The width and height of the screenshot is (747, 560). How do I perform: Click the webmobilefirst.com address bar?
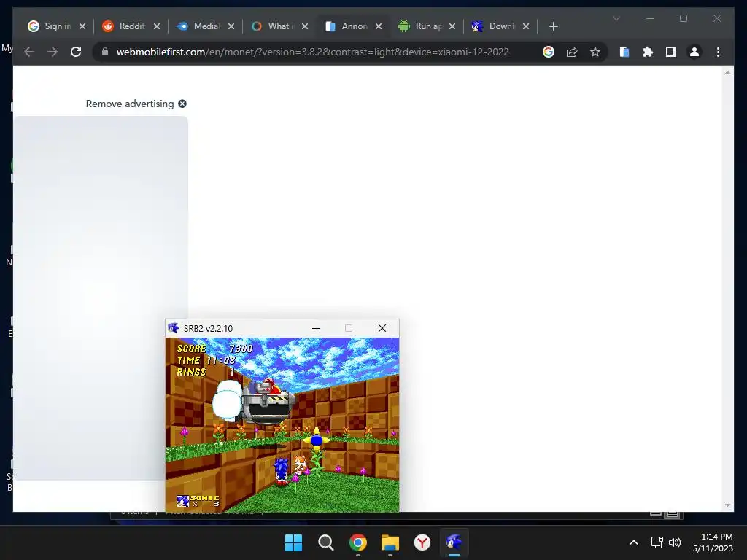[312, 52]
